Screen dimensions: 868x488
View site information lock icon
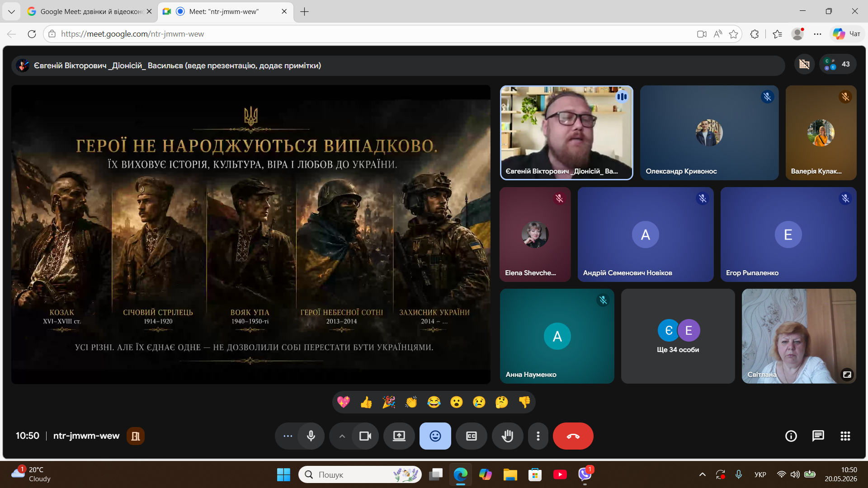[52, 34]
